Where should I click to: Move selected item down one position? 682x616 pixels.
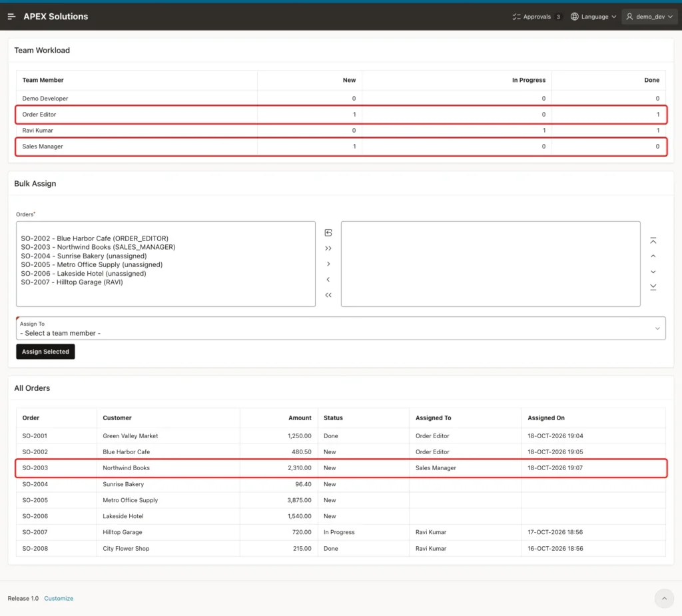[653, 272]
